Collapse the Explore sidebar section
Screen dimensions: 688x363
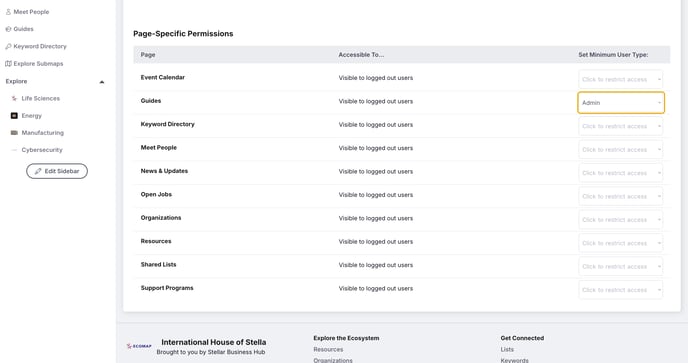102,82
